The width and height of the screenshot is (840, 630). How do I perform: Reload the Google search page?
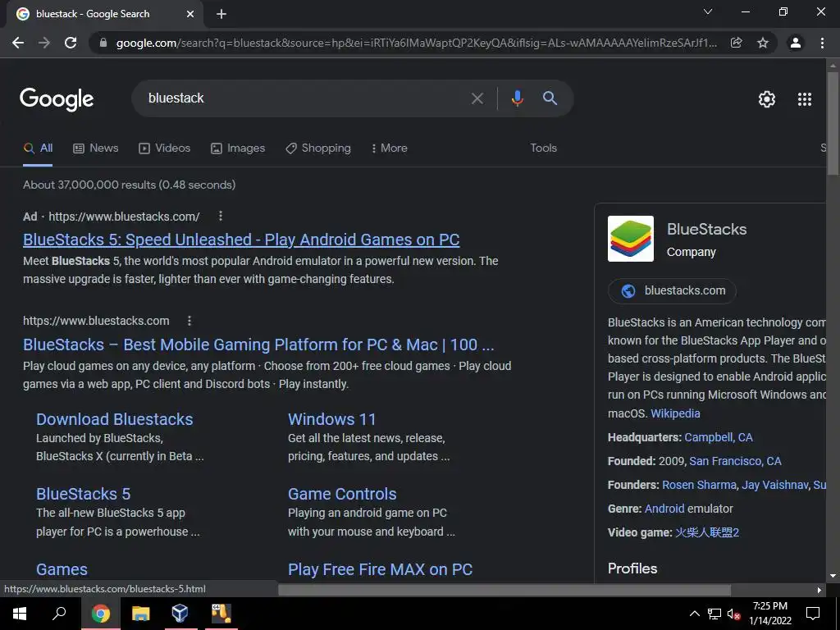[x=71, y=43]
